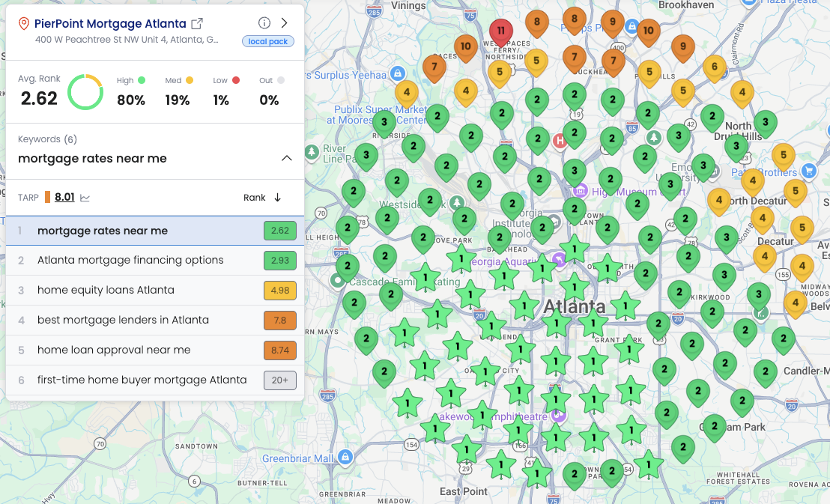The width and height of the screenshot is (830, 504).
Task: Open the TARP trend chart icon
Action: pos(85,198)
